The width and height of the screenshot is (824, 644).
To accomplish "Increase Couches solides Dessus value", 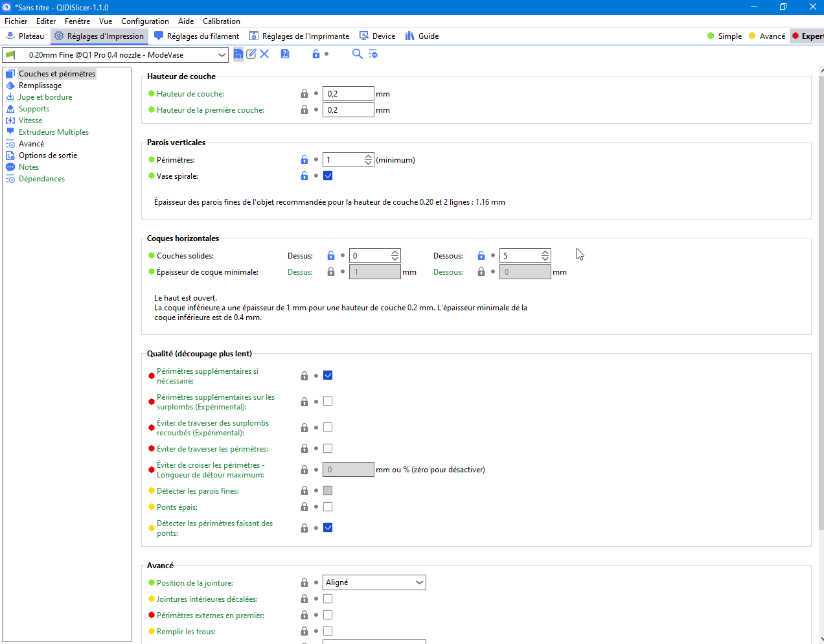I will pyautogui.click(x=395, y=253).
